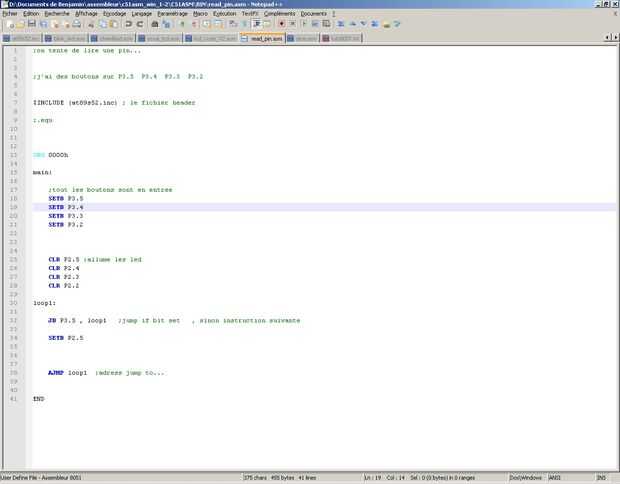620x484 pixels.
Task: Toggle Word wrap from the toolbar
Action: point(233,24)
